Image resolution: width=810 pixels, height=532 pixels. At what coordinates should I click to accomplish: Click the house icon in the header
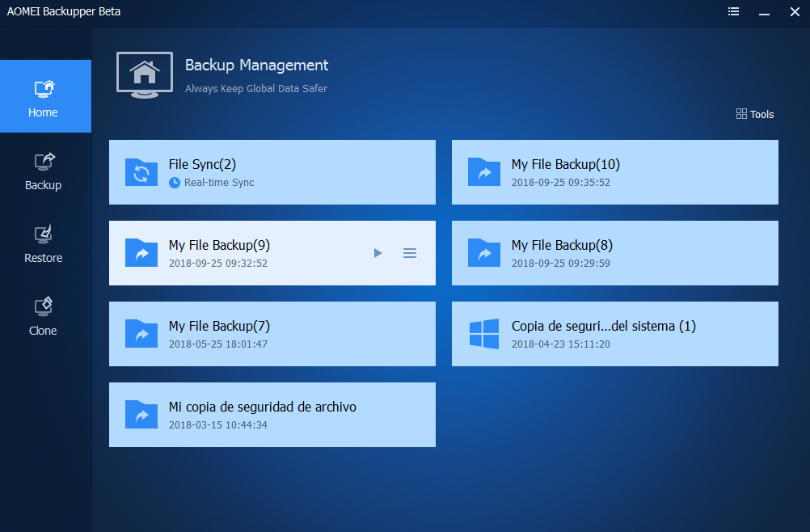(144, 74)
